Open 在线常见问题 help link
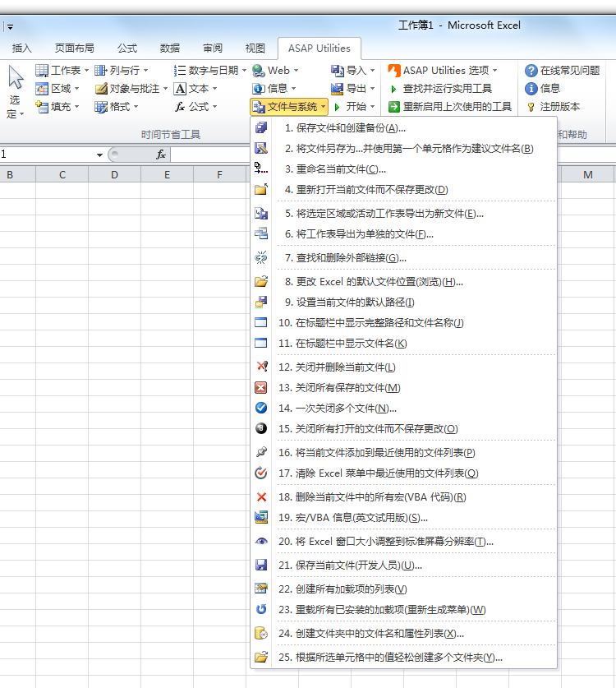This screenshot has width=616, height=688. coord(562,70)
